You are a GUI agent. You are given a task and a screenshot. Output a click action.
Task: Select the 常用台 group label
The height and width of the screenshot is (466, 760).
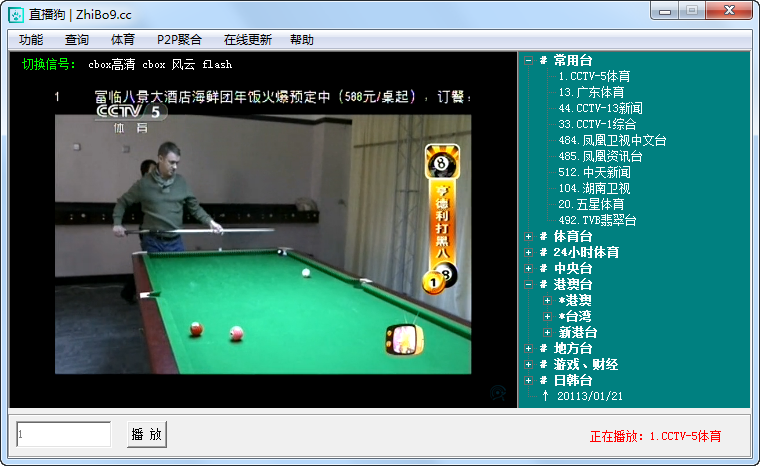tap(566, 61)
